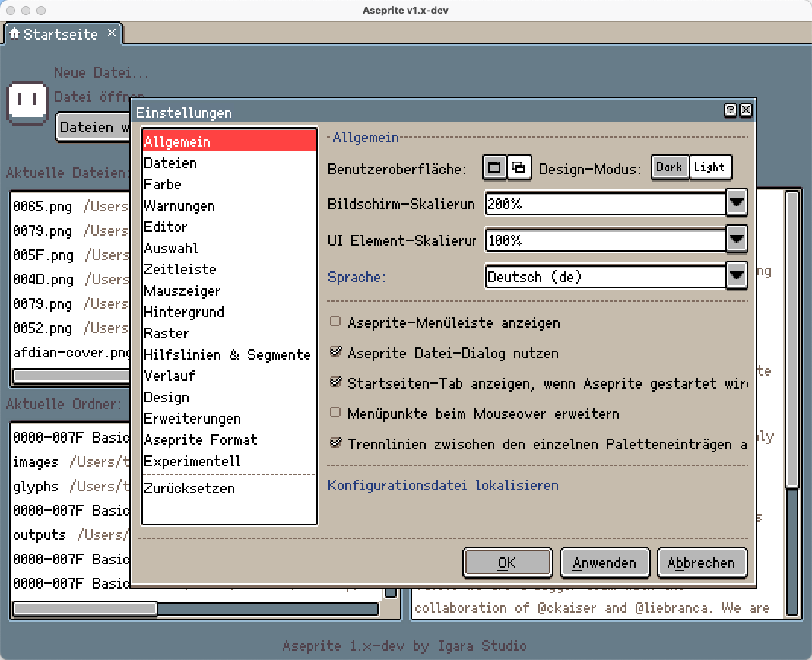Click the home icon on Startseite tab

coord(14,33)
